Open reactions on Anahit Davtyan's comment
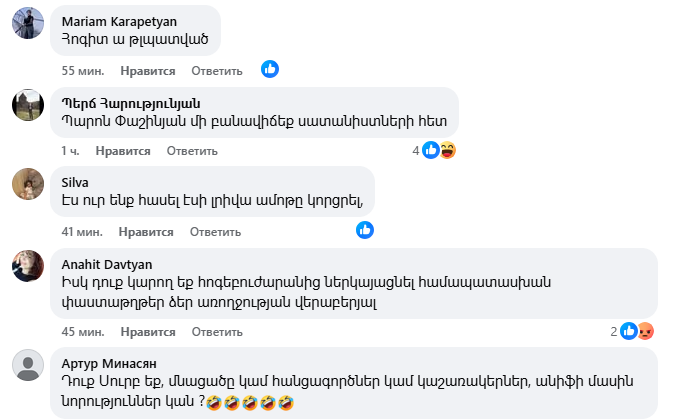 (x=636, y=330)
